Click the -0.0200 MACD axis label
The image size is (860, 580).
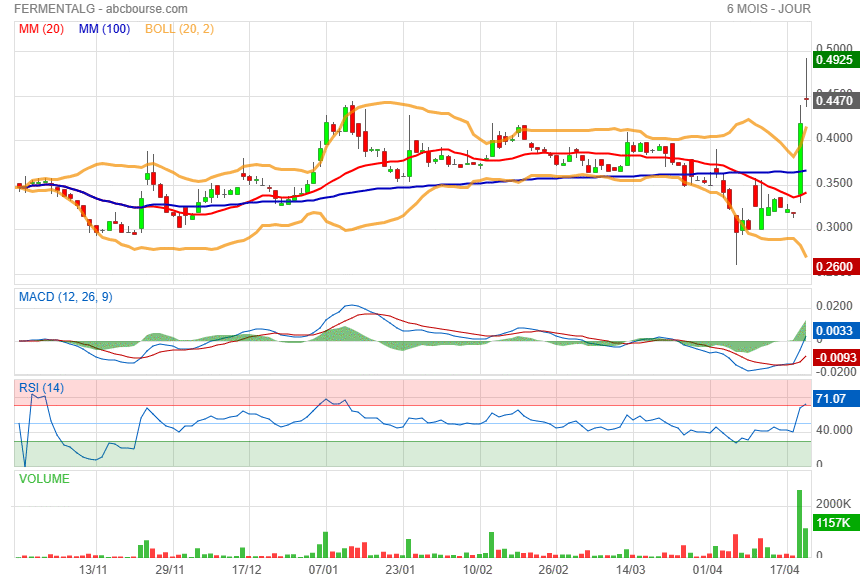tap(836, 372)
